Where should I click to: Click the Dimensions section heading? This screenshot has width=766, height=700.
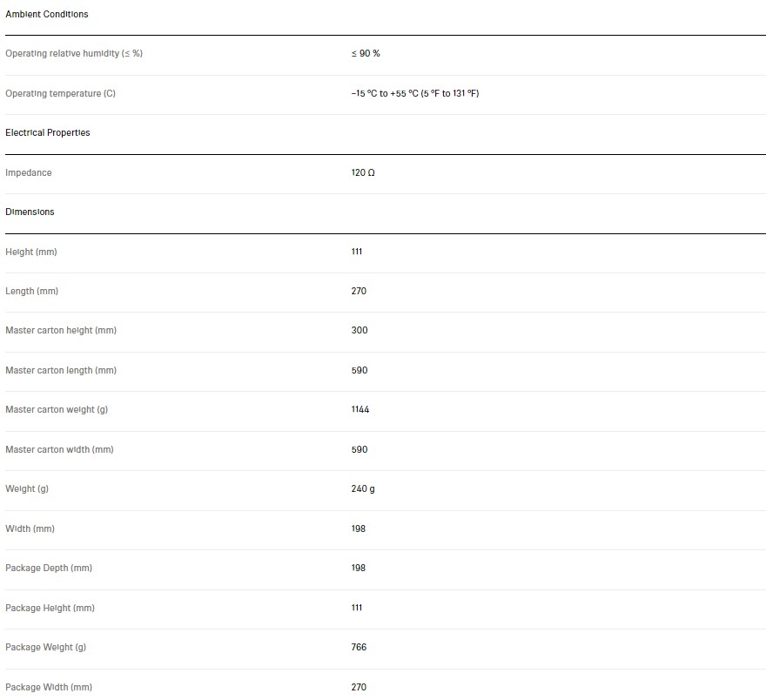click(30, 212)
